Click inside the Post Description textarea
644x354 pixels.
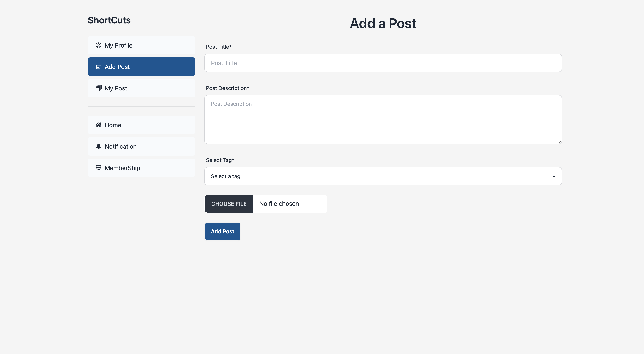(x=383, y=119)
